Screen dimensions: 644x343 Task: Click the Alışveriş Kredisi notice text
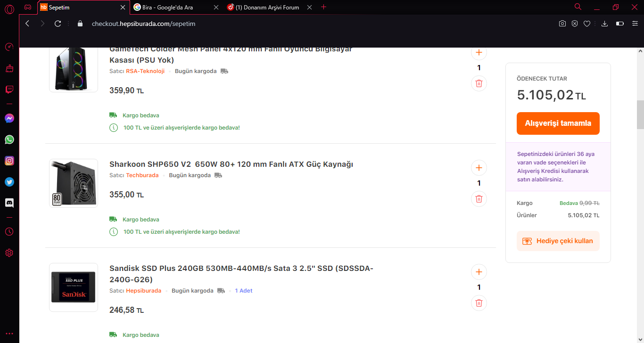(x=556, y=167)
